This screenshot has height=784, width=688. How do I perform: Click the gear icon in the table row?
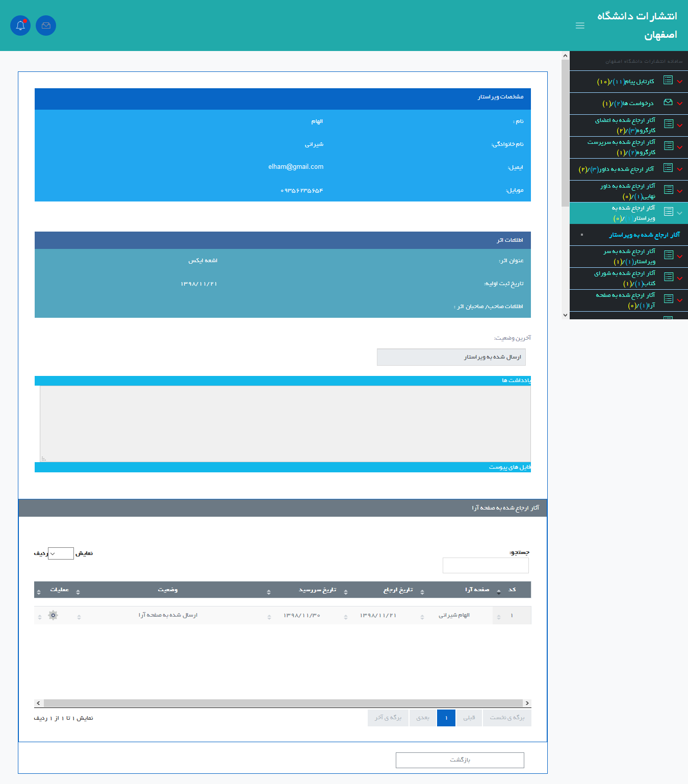(53, 615)
